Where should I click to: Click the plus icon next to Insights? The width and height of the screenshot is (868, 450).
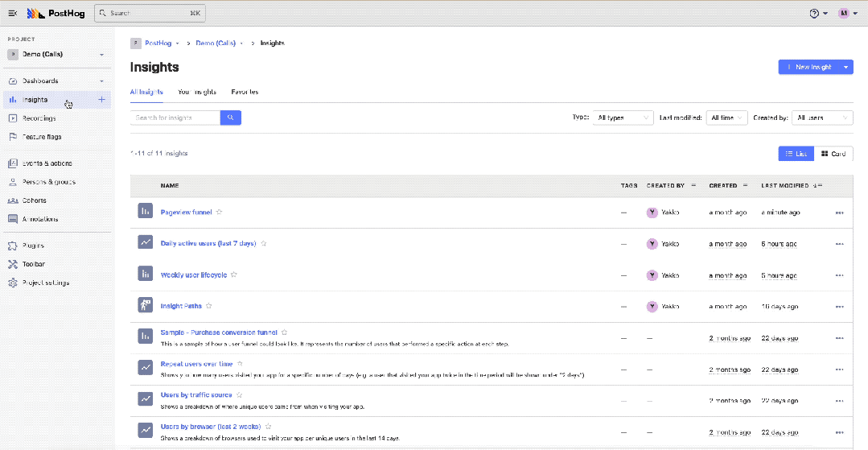point(101,100)
